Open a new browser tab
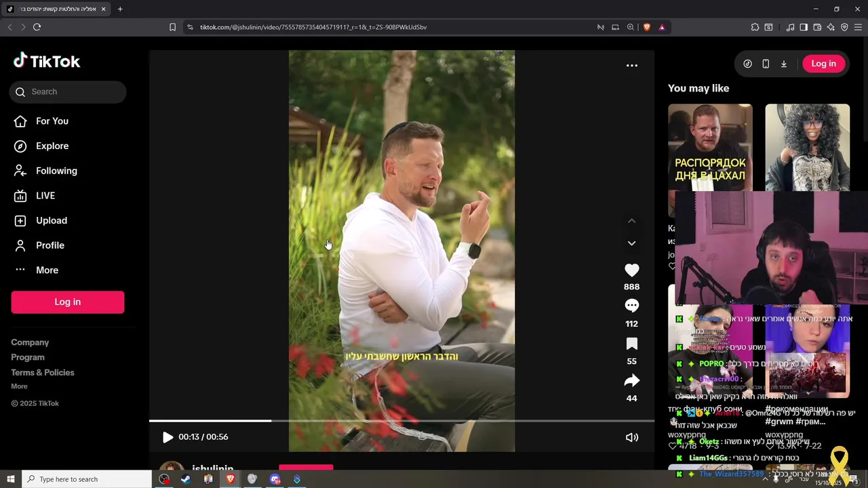This screenshot has width=868, height=488. pyautogui.click(x=120, y=9)
